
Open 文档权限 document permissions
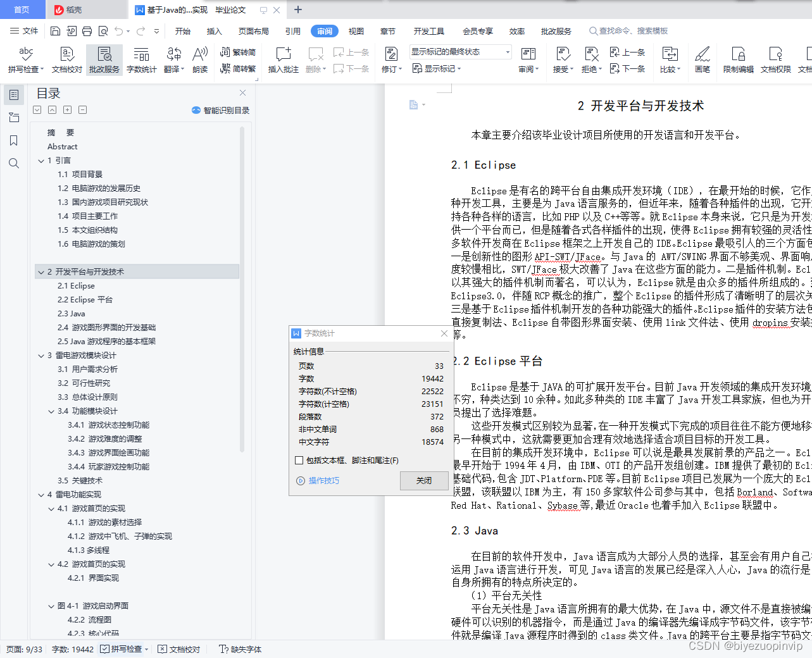tap(776, 60)
